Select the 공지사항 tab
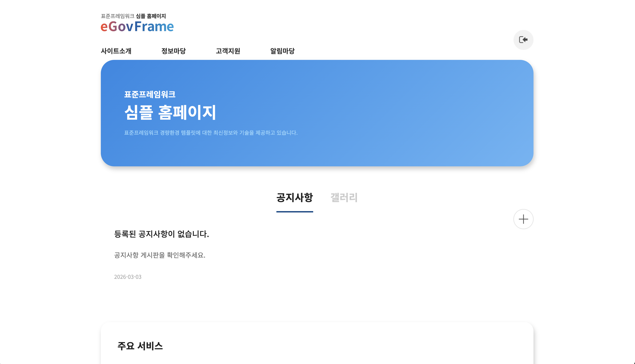The width and height of the screenshot is (635, 364). click(x=295, y=197)
